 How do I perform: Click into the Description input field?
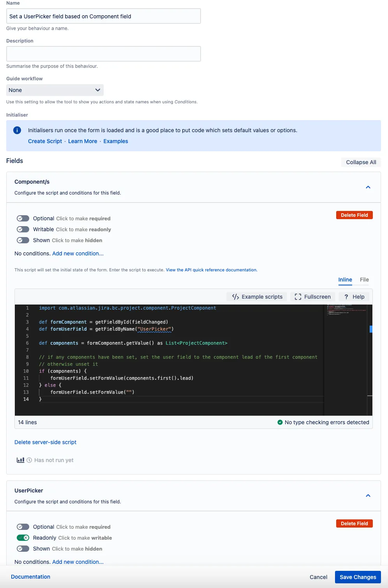tap(104, 54)
